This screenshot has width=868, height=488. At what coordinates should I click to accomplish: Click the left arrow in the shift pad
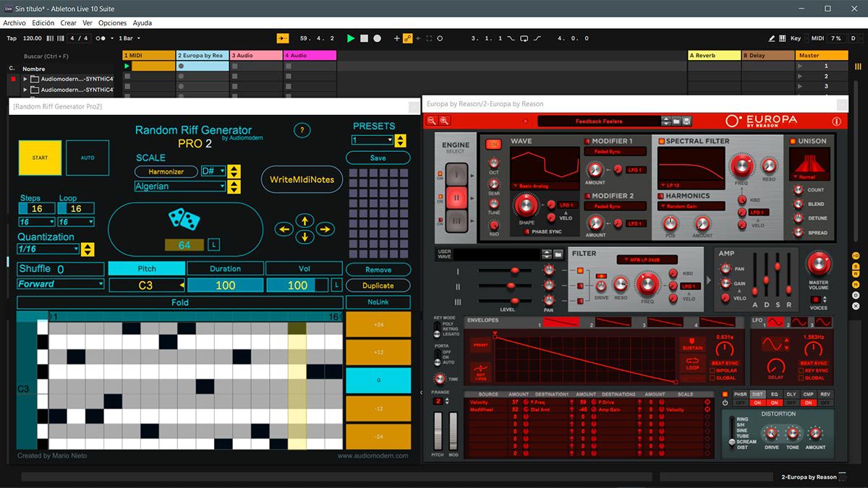[x=284, y=229]
